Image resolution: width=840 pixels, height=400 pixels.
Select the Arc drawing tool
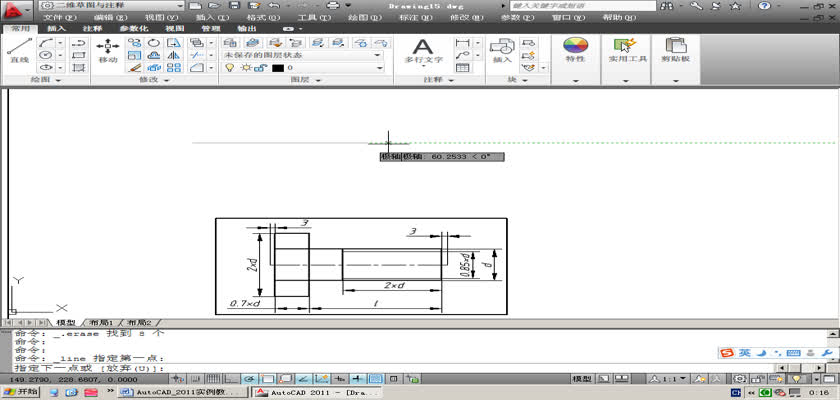click(x=46, y=43)
